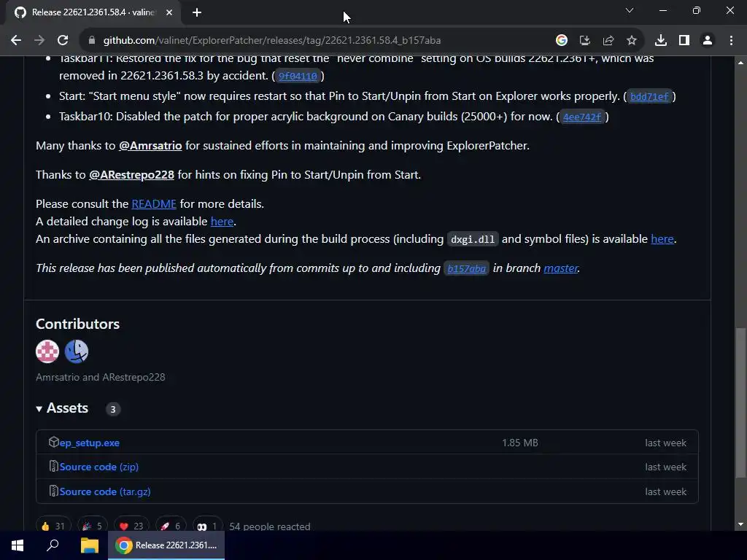Click Amrsatrio contributor avatar
The image size is (747, 560).
click(x=47, y=351)
